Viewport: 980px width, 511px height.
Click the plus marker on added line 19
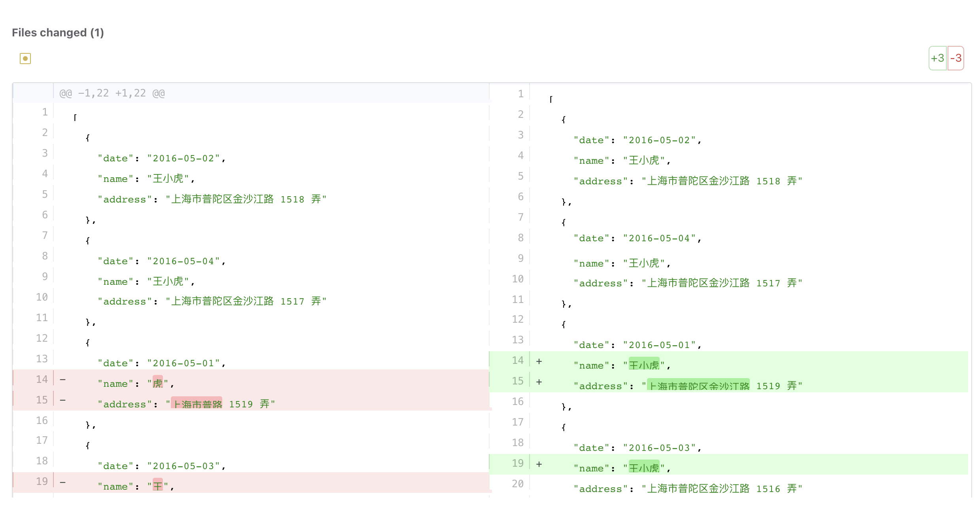point(539,464)
